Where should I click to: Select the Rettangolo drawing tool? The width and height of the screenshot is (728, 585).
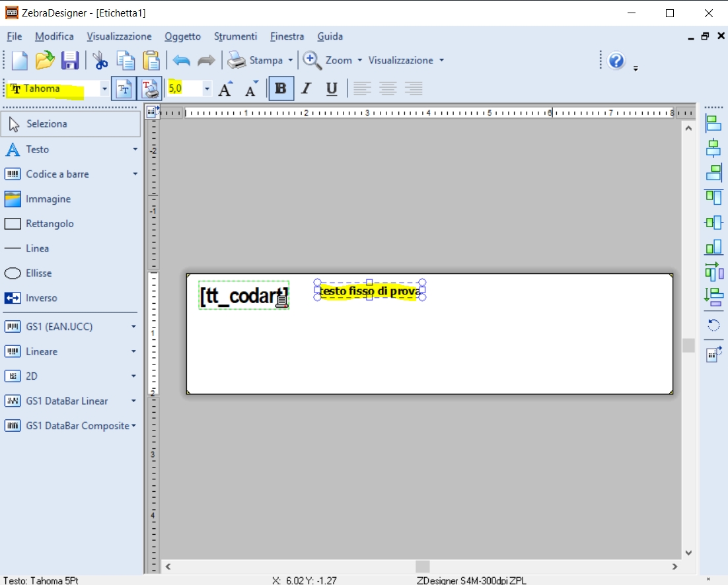pos(50,224)
